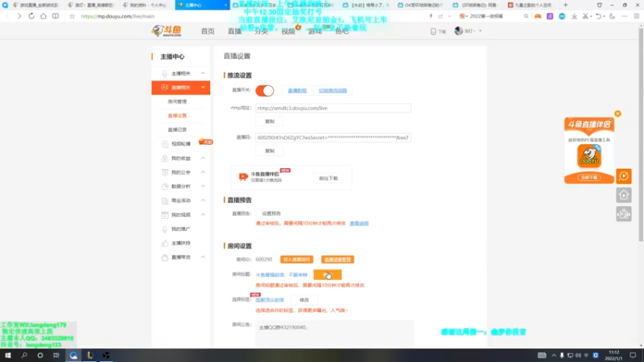Viewport: 644px width, 362px height.
Task: Open the browser hamburger menu
Action: 636,16
